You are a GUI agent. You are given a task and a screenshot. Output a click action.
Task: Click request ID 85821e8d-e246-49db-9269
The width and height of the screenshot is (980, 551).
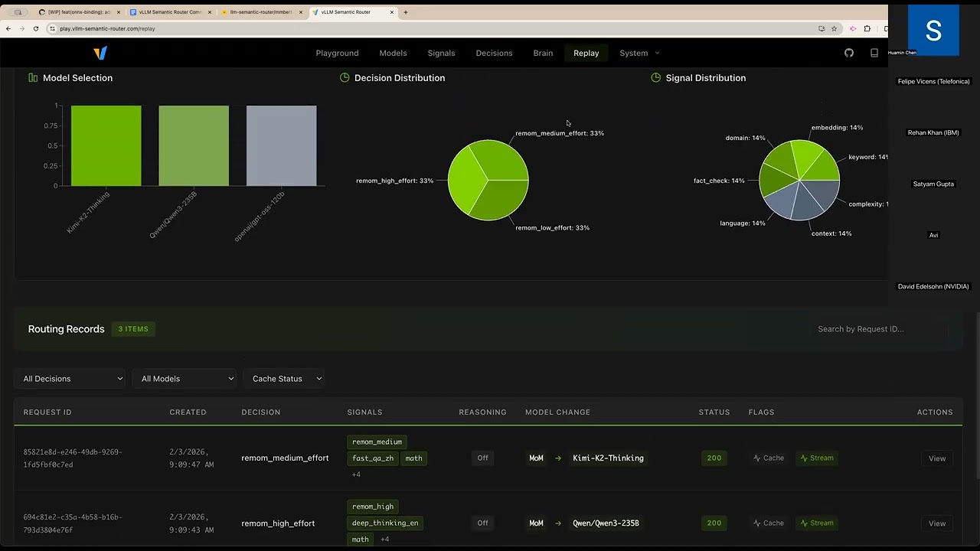point(73,458)
